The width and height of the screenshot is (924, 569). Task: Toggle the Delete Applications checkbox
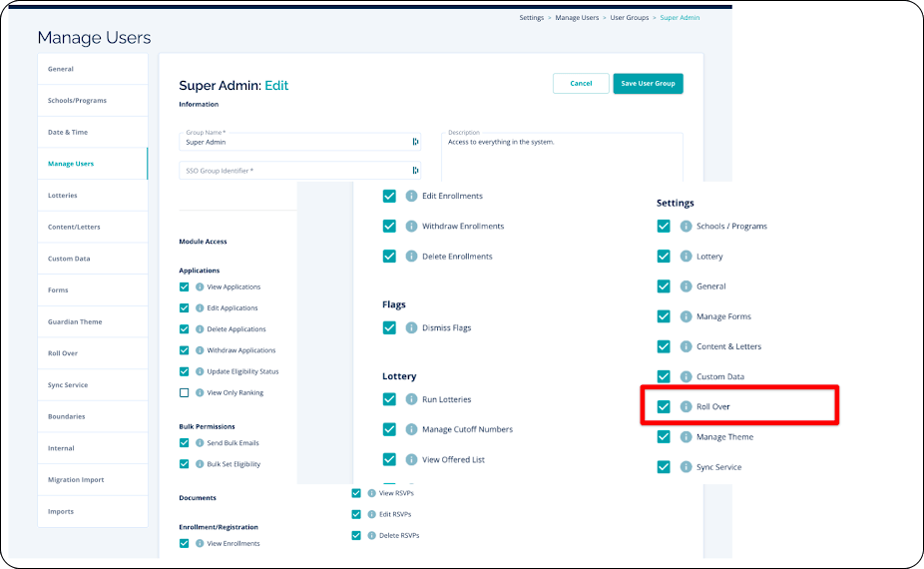tap(185, 329)
